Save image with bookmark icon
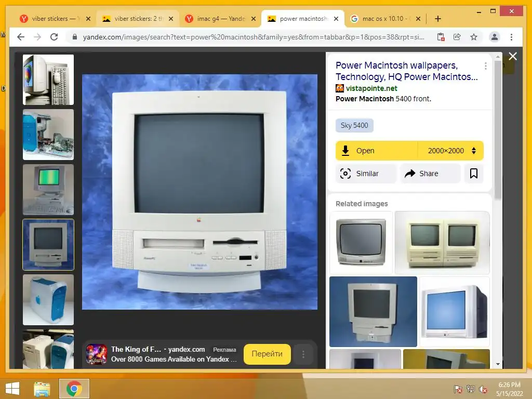Image resolution: width=532 pixels, height=399 pixels. click(474, 174)
